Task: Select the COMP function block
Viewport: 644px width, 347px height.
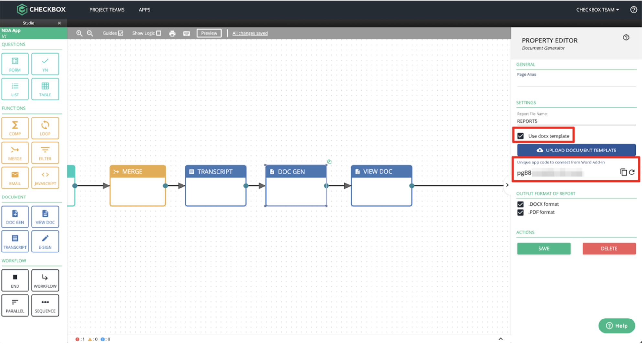Action: pyautogui.click(x=15, y=128)
